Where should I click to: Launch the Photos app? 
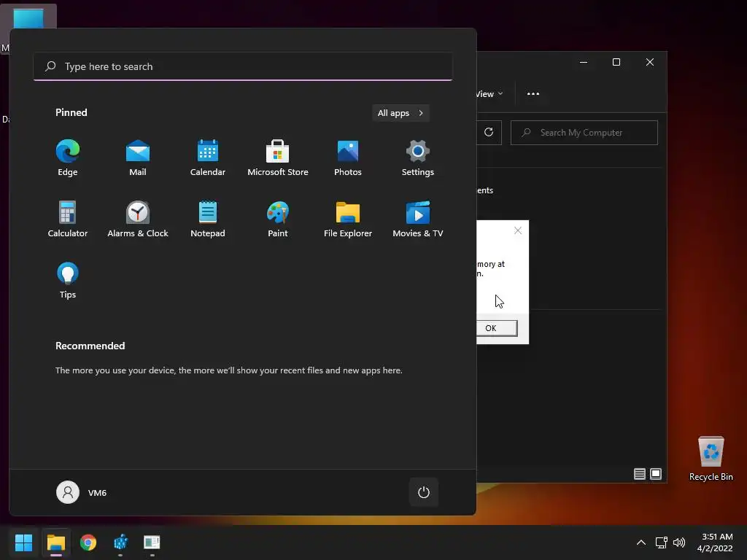[348, 158]
